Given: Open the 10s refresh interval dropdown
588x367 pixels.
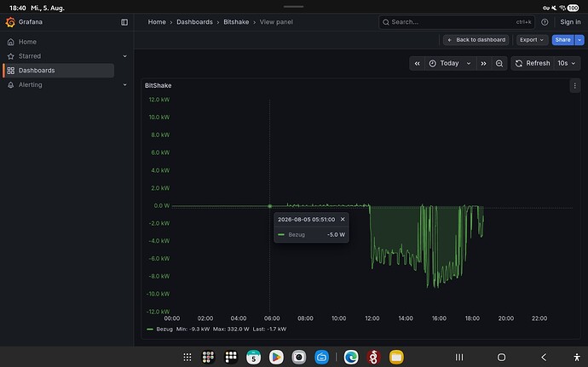Looking at the screenshot, I should (x=567, y=63).
